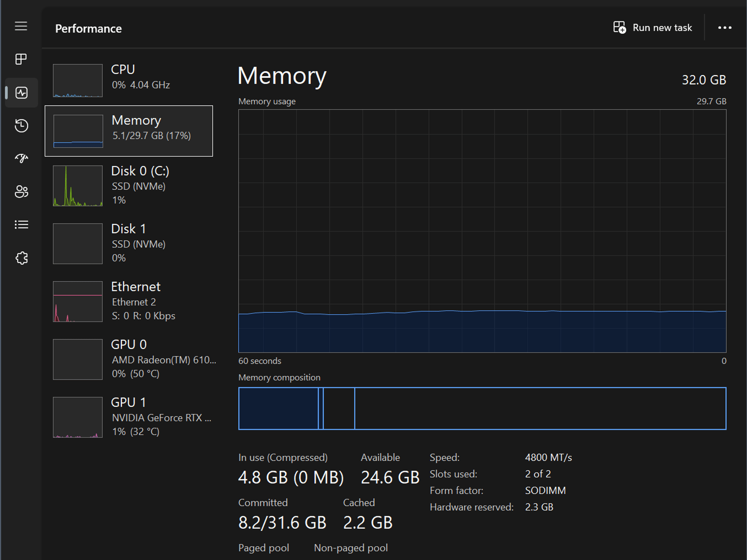Select the Ethernet 2 network item
The width and height of the screenshot is (747, 560).
(x=129, y=301)
